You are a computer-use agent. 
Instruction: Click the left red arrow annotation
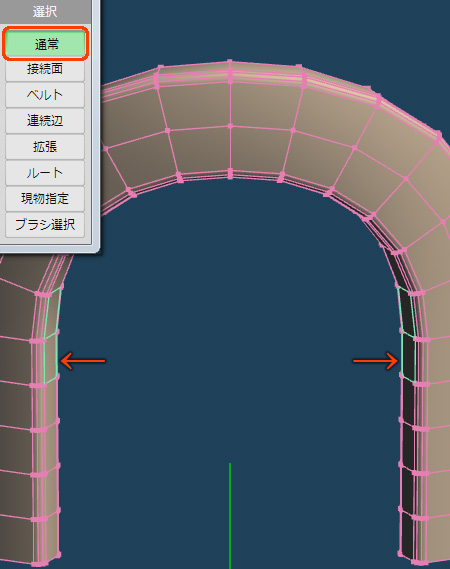[83, 361]
